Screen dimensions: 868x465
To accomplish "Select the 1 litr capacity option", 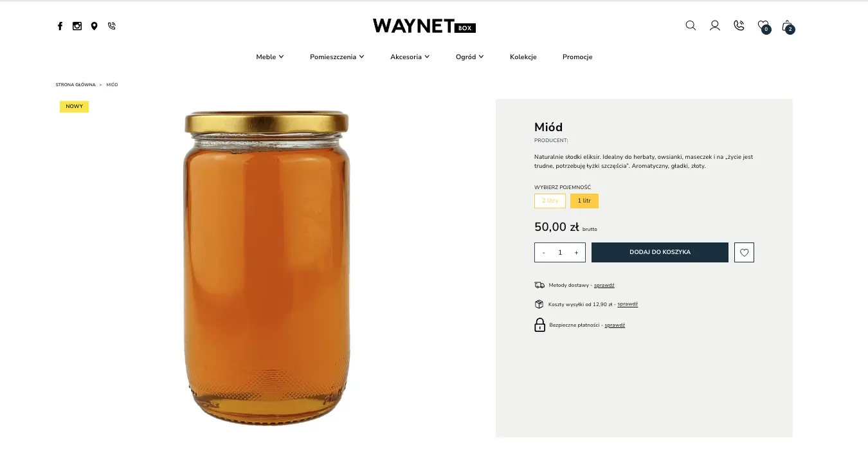I will pos(584,201).
